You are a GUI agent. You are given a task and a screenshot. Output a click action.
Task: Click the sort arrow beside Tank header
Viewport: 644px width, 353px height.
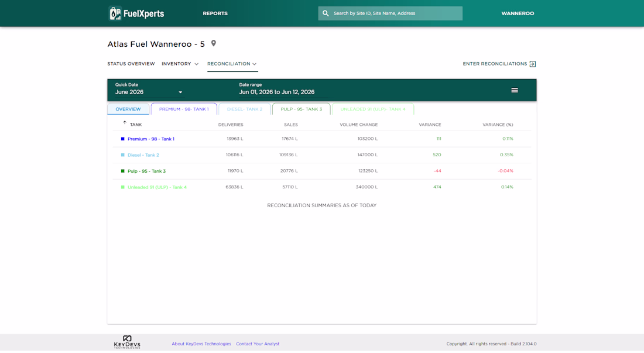[x=125, y=123]
